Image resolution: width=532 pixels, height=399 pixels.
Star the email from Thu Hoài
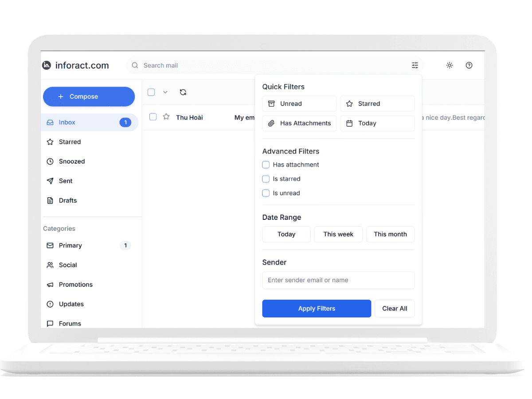[x=166, y=117]
